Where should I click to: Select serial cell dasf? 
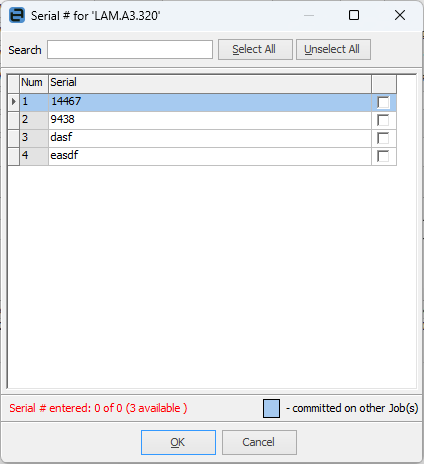tap(210, 138)
